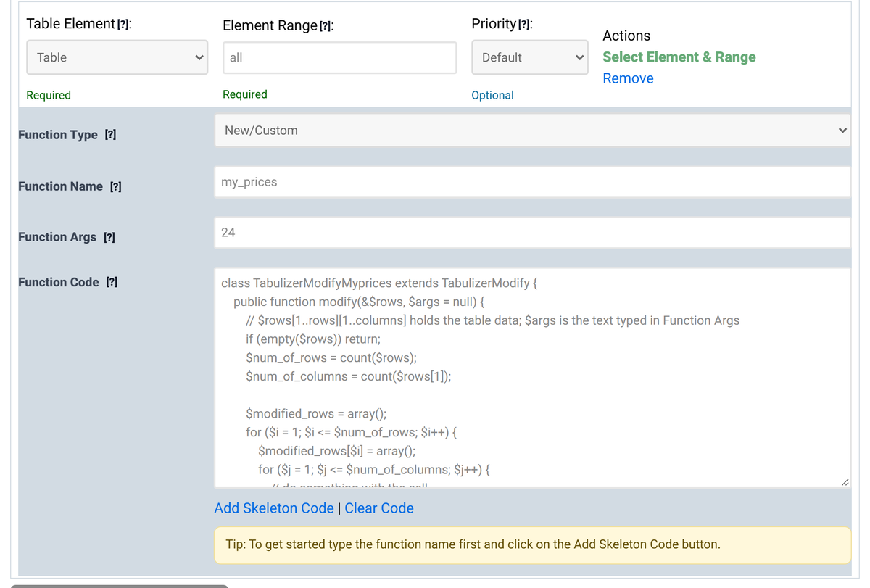Open the Table Element dropdown
This screenshot has height=588, width=870.
pyautogui.click(x=117, y=57)
